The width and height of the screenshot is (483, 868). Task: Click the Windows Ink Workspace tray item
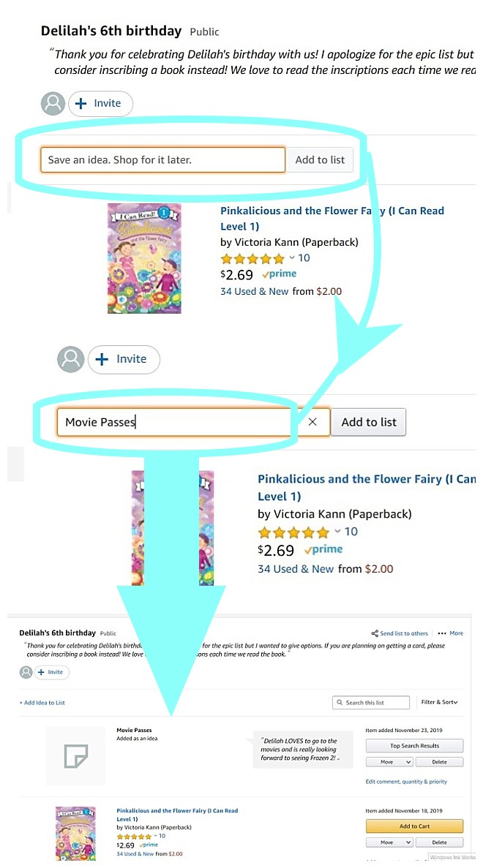click(452, 857)
